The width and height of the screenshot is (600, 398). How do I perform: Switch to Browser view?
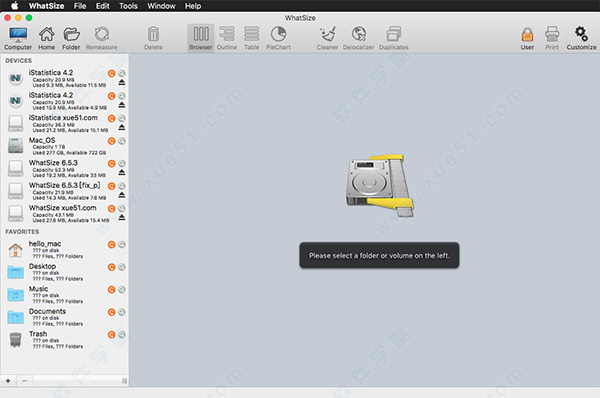click(x=201, y=38)
